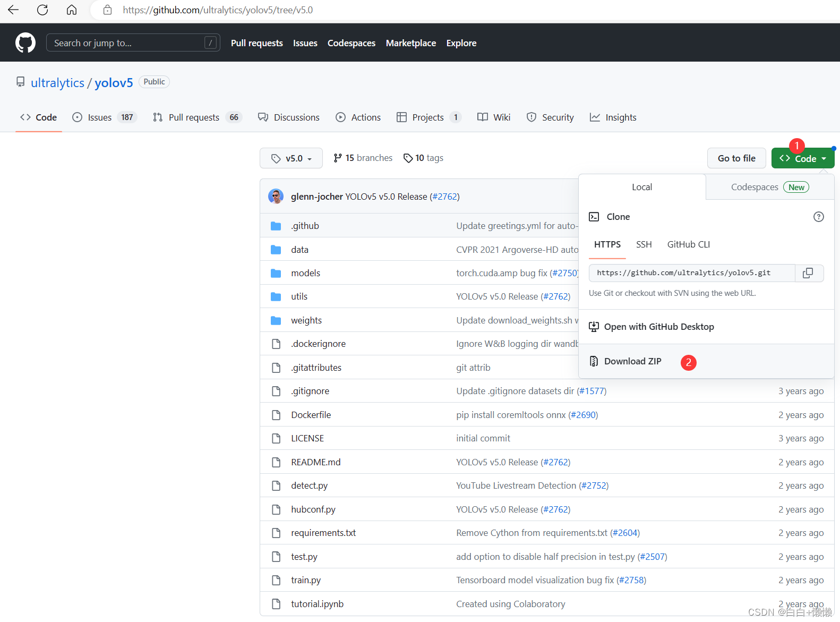This screenshot has width=840, height=622.
Task: Open Explore in top navigation
Action: point(461,43)
